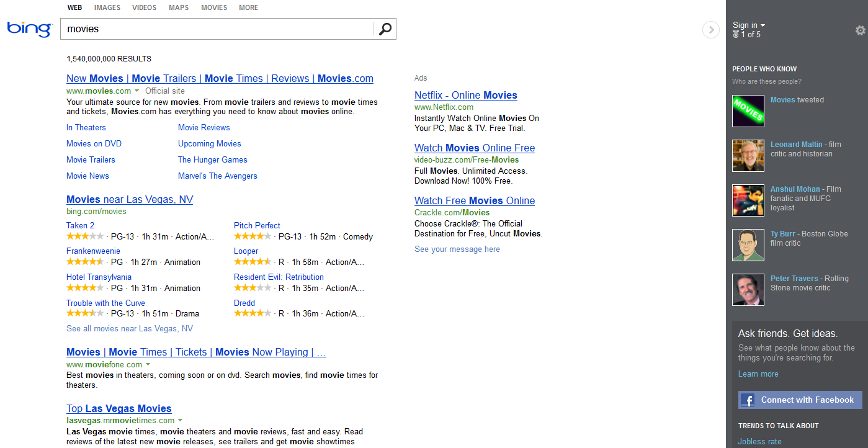868x448 pixels.
Task: Open the Top Las Vegas Movies result
Action: pyautogui.click(x=119, y=409)
